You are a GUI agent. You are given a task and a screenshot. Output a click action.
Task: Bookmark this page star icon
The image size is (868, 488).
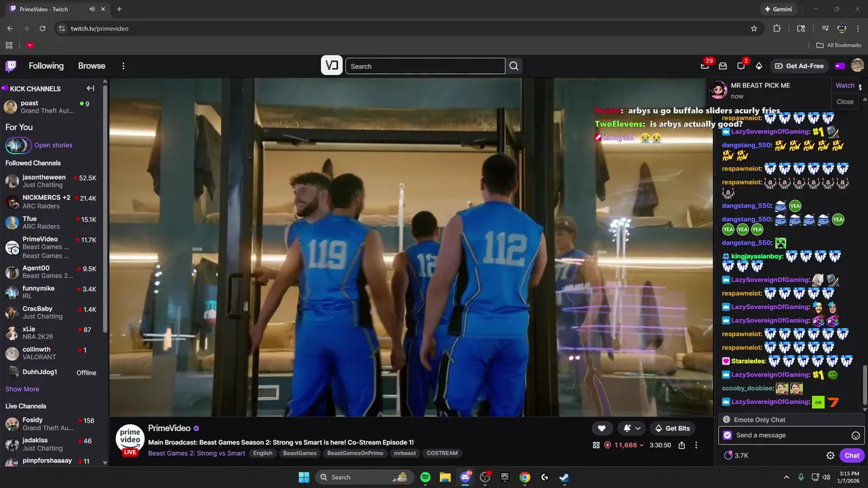pyautogui.click(x=753, y=28)
